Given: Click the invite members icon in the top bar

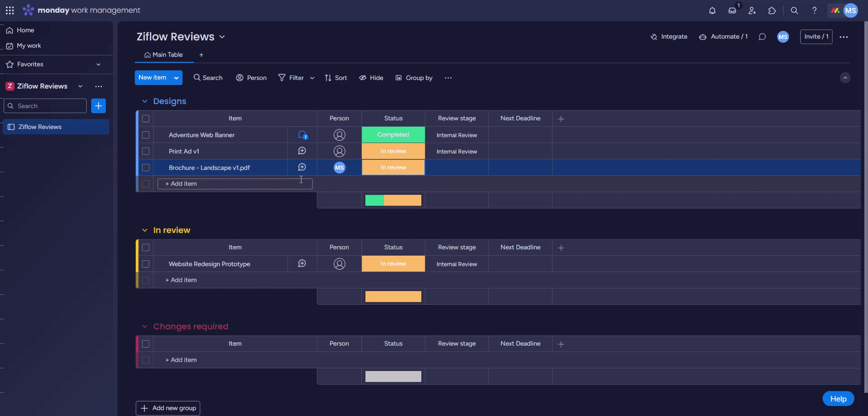Looking at the screenshot, I should point(752,10).
